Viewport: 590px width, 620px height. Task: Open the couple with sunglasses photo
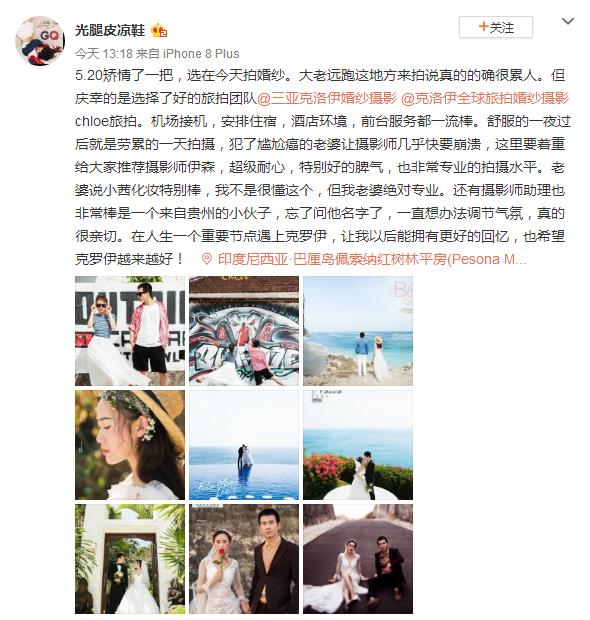[x=130, y=331]
